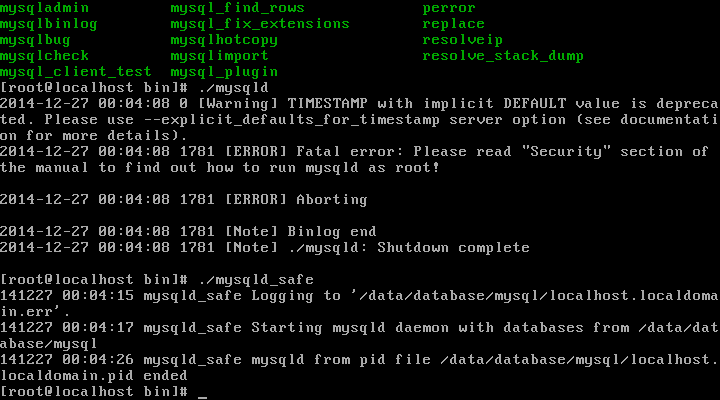Select the replace entry in listing
The height and width of the screenshot is (400, 720).
(x=454, y=24)
